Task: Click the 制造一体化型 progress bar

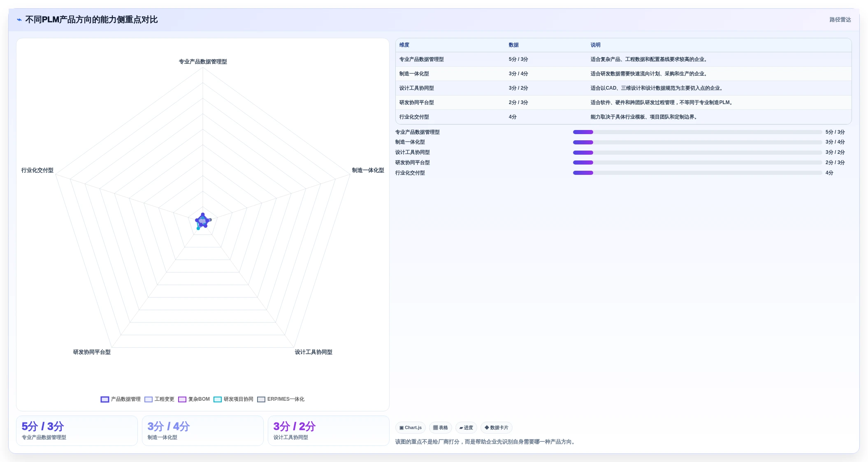Action: pyautogui.click(x=697, y=142)
